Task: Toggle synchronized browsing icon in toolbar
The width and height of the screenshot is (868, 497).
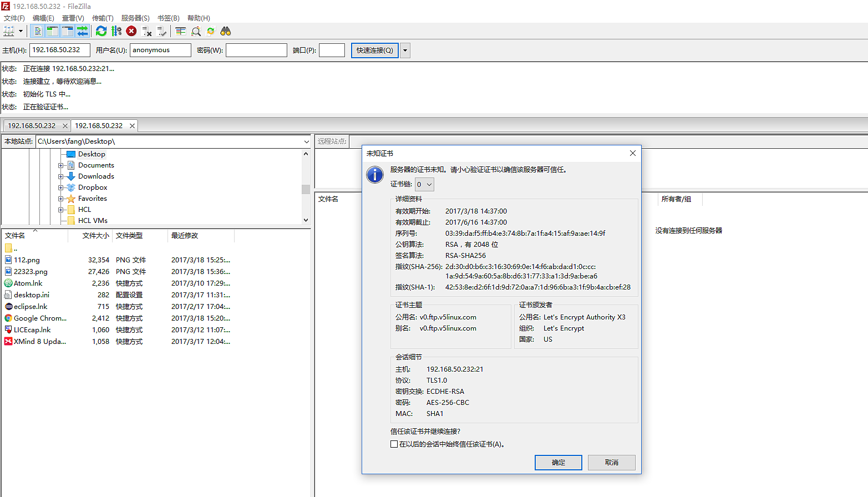Action: [x=211, y=32]
